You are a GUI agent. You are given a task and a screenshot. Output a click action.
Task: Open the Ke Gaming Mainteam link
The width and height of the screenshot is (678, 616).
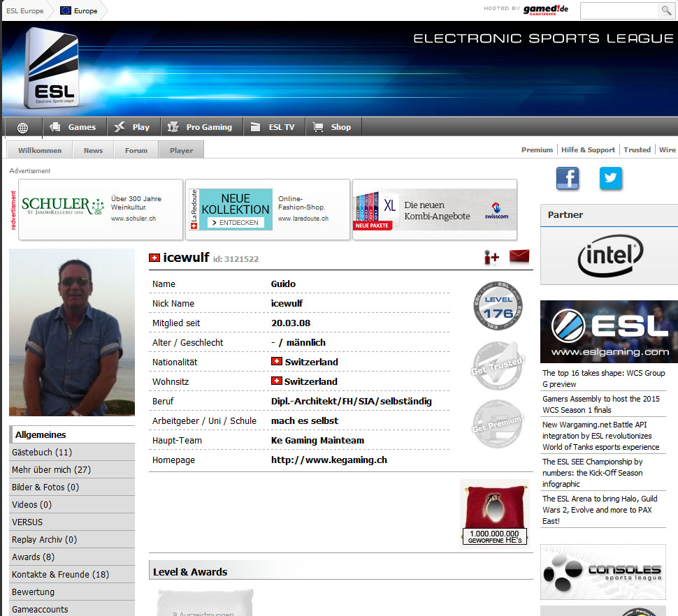[x=317, y=440]
